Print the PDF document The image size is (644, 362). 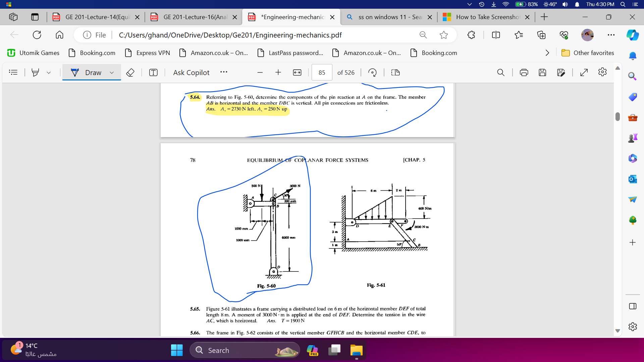tap(524, 72)
